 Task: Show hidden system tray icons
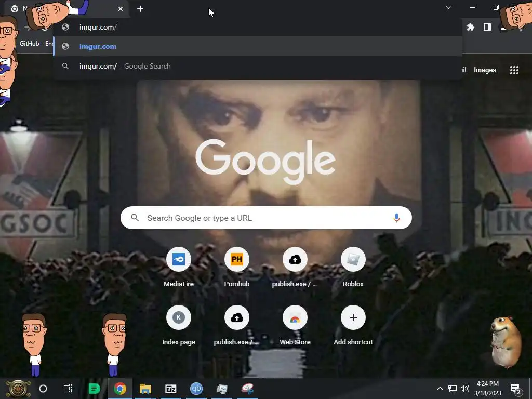[440, 389]
